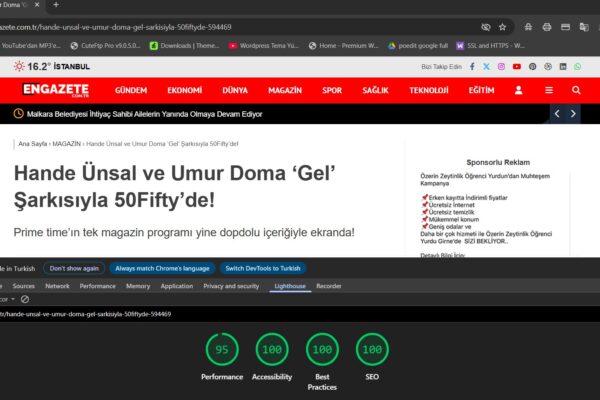
Task: Open the Instagram social icon
Action: coord(501,67)
